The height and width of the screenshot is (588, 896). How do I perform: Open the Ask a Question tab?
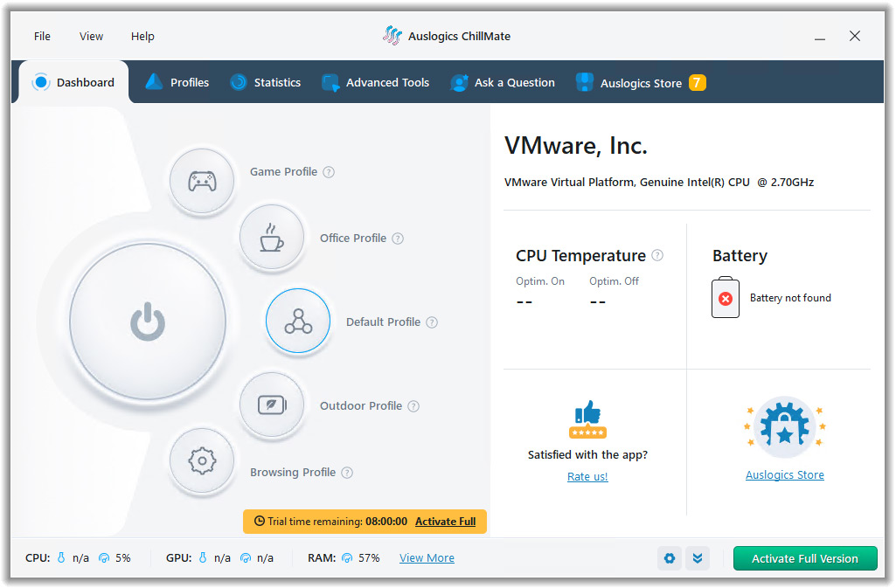tap(503, 82)
